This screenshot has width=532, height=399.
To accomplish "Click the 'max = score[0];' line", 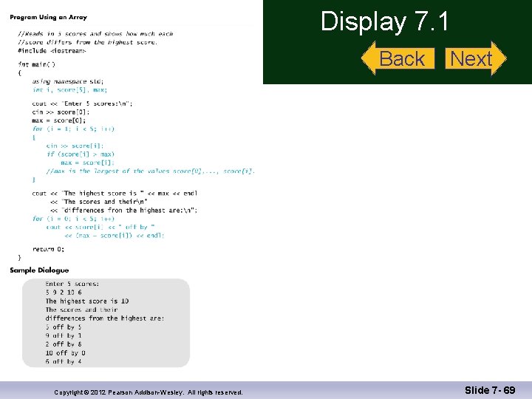I will pyautogui.click(x=58, y=120).
